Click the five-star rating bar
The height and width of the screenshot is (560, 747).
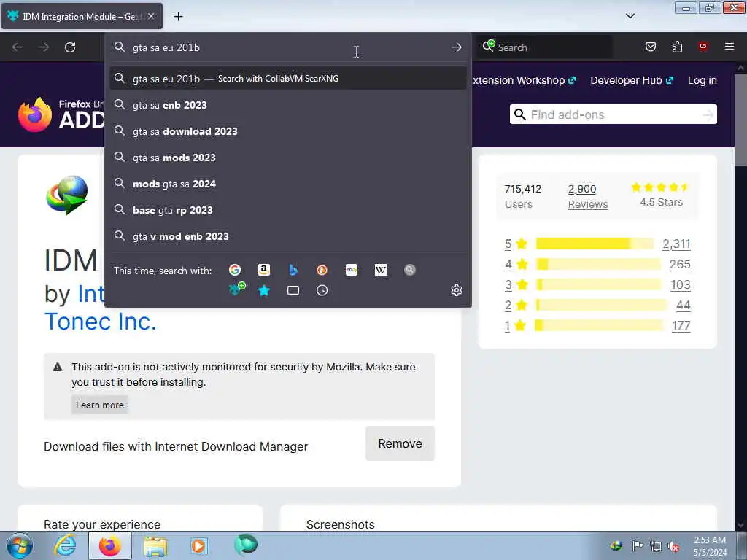point(595,244)
